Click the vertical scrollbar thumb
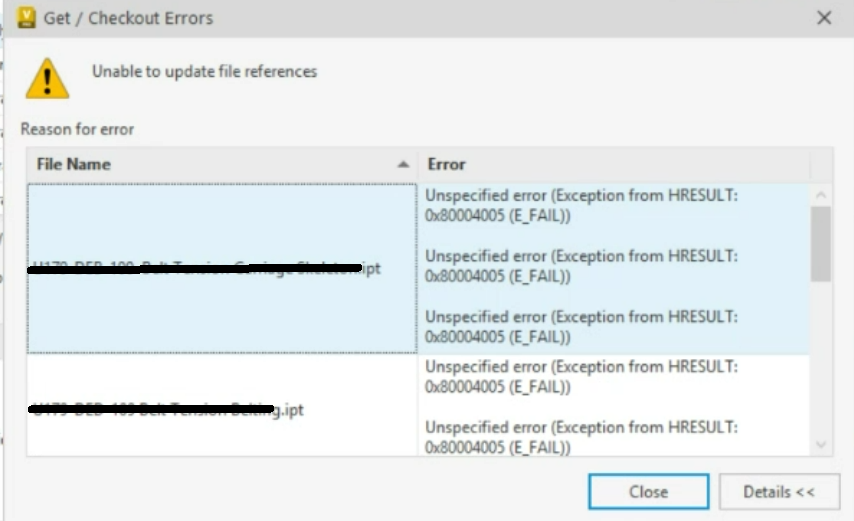Image resolution: width=854 pixels, height=521 pixels. (x=821, y=244)
